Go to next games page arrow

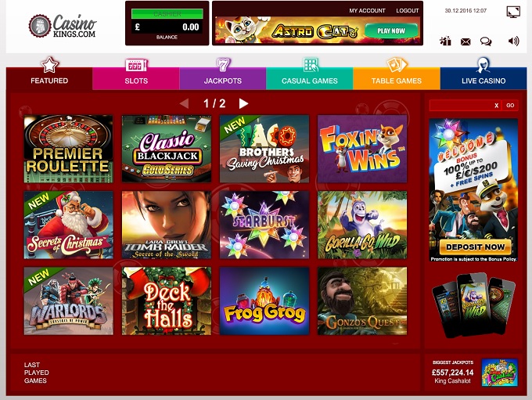coord(243,103)
